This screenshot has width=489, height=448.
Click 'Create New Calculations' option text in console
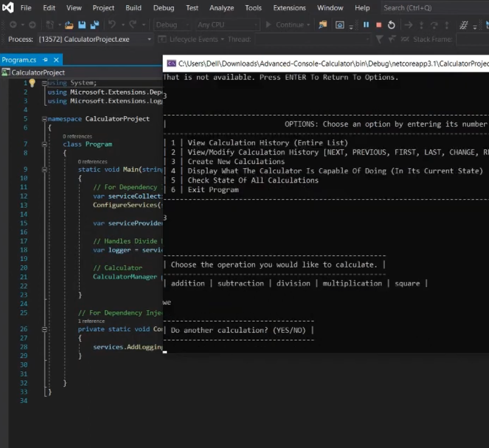coord(236,162)
